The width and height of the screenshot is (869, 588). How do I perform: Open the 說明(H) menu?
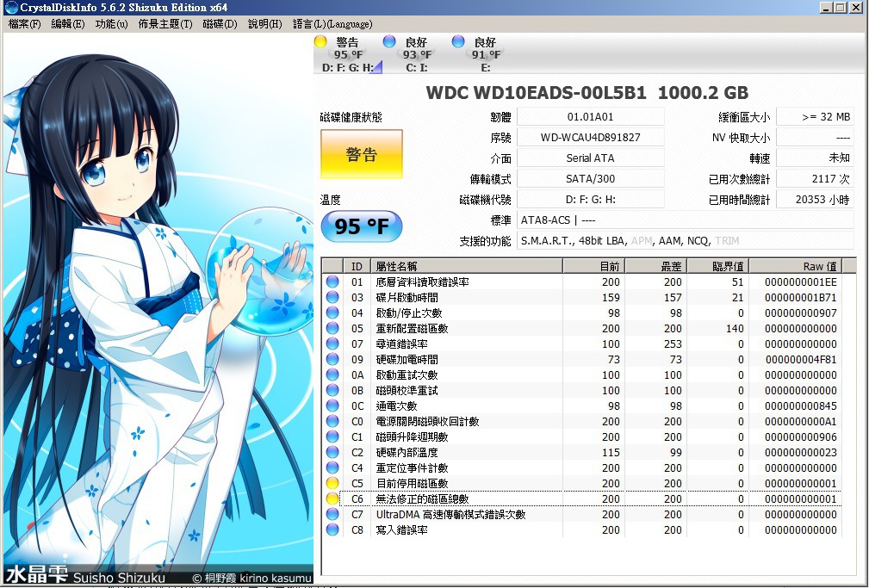[x=265, y=24]
